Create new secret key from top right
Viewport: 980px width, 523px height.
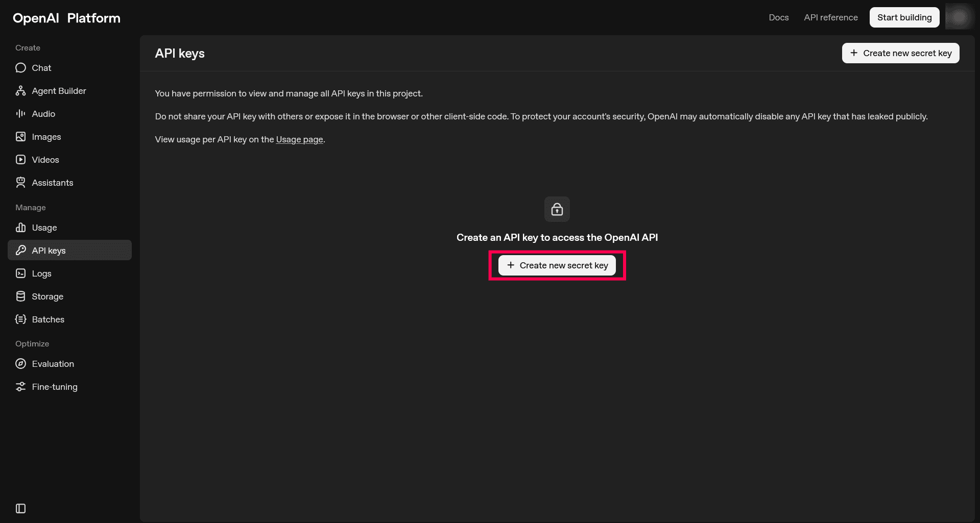900,53
